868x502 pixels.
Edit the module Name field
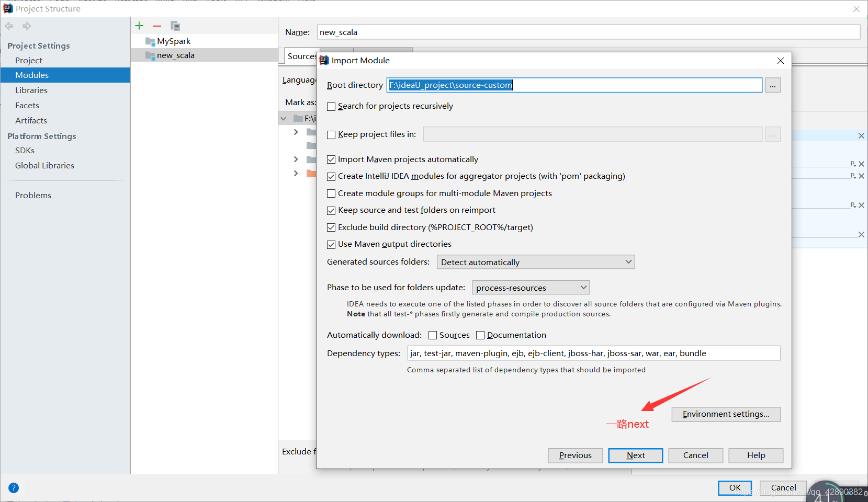[589, 32]
